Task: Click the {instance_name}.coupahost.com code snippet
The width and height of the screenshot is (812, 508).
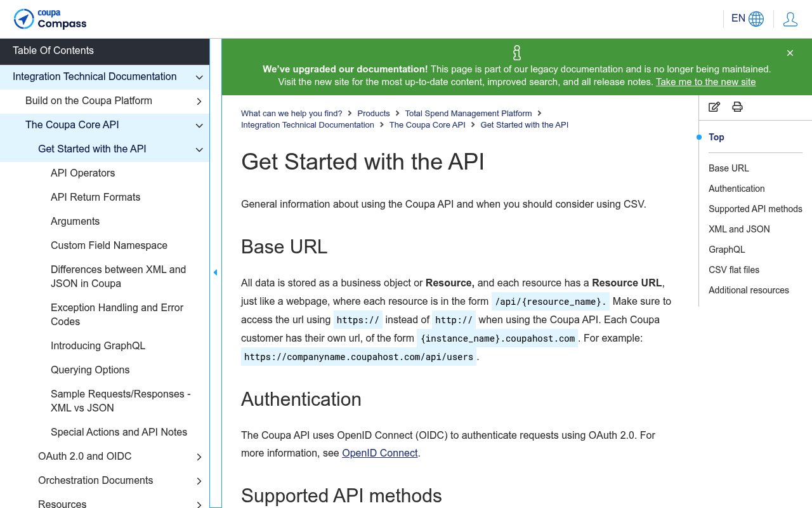Action: pos(497,338)
